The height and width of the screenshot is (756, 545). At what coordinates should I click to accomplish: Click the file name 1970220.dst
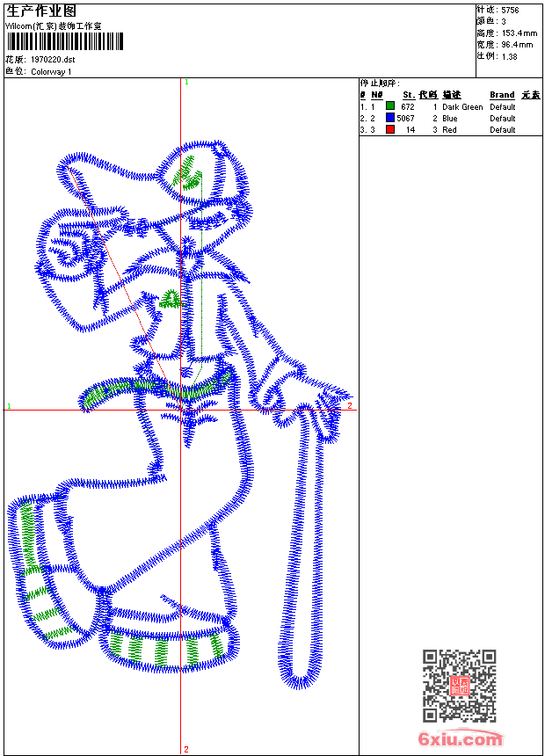pyautogui.click(x=53, y=60)
